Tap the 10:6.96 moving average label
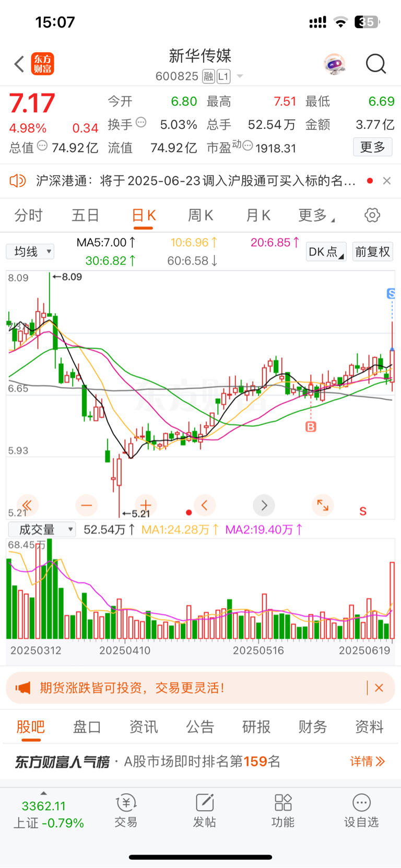The height and width of the screenshot is (868, 401). (194, 243)
